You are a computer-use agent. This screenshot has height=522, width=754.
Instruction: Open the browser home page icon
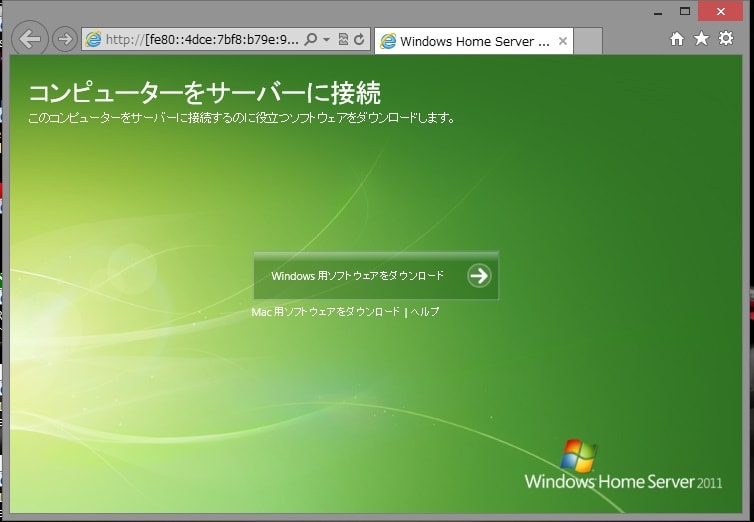(x=677, y=39)
